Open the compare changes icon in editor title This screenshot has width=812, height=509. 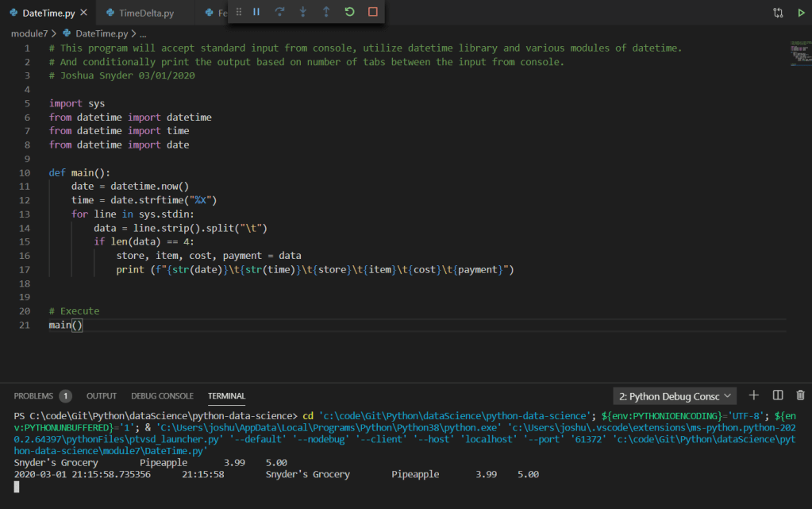pos(778,13)
